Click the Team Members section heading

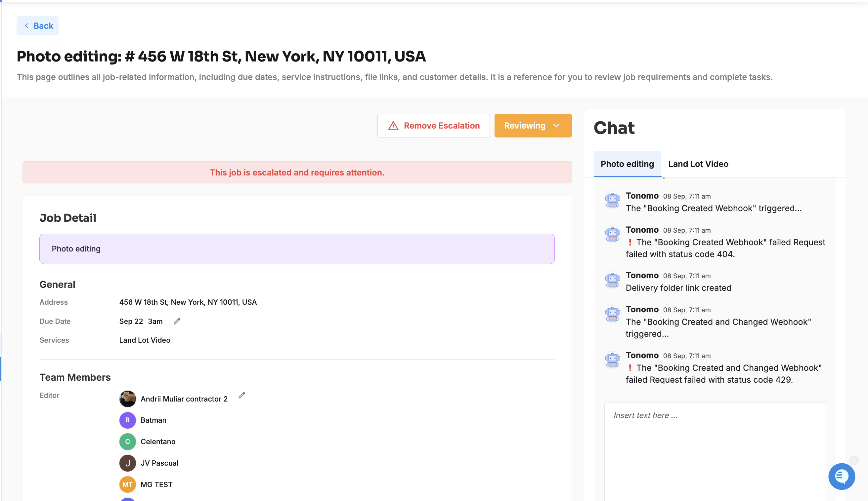(x=75, y=377)
